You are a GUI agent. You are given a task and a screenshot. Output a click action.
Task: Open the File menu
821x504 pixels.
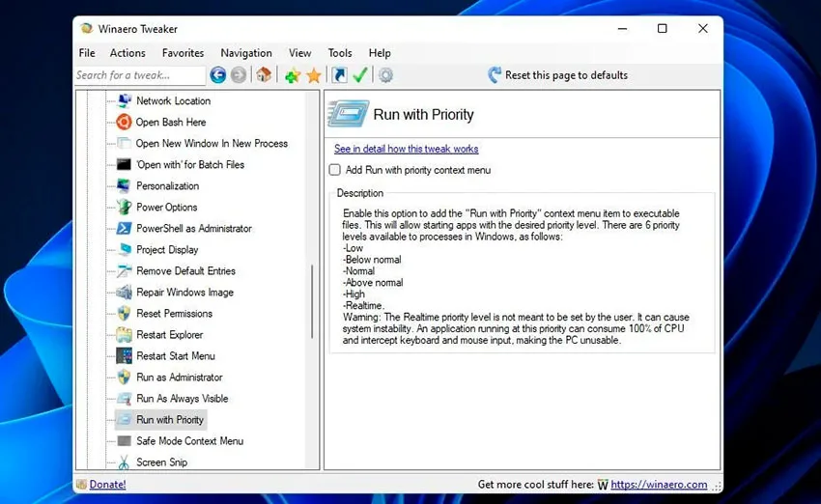pos(87,53)
